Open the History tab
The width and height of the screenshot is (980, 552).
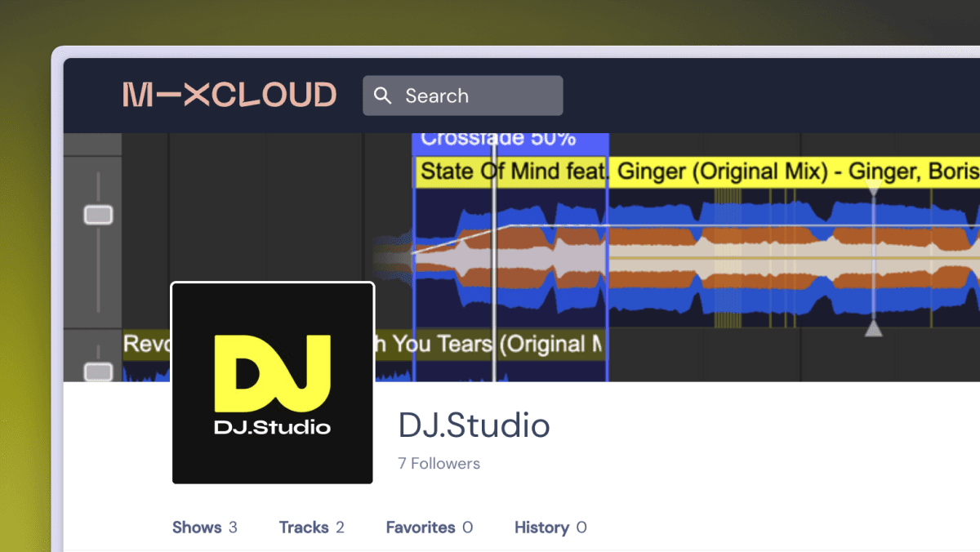(550, 528)
